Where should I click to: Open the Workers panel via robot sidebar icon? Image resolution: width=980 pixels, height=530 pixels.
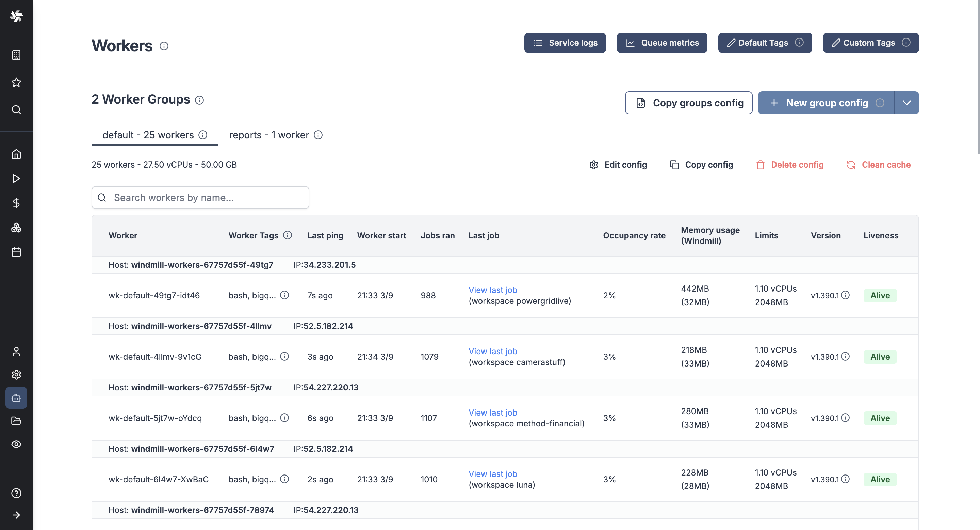16,398
